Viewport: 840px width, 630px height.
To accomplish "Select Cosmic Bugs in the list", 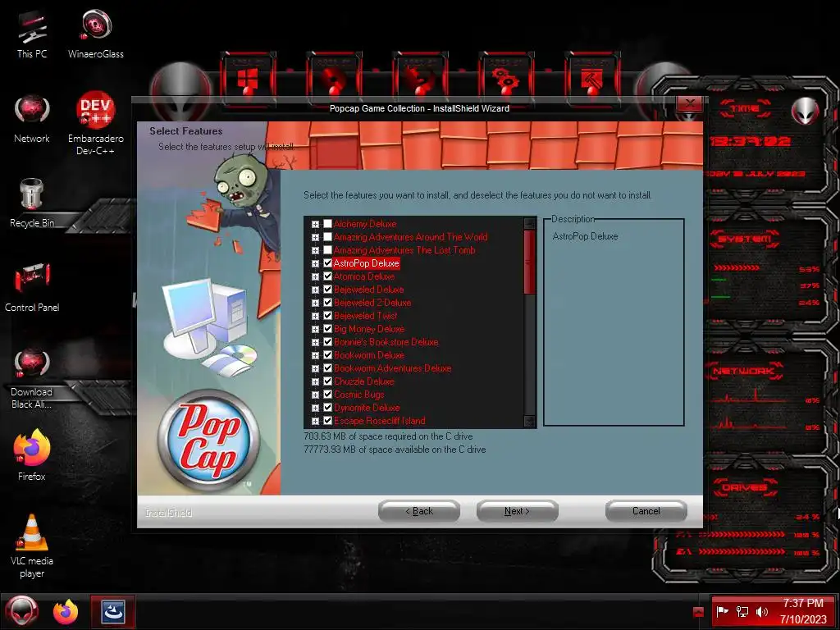I will click(x=359, y=395).
